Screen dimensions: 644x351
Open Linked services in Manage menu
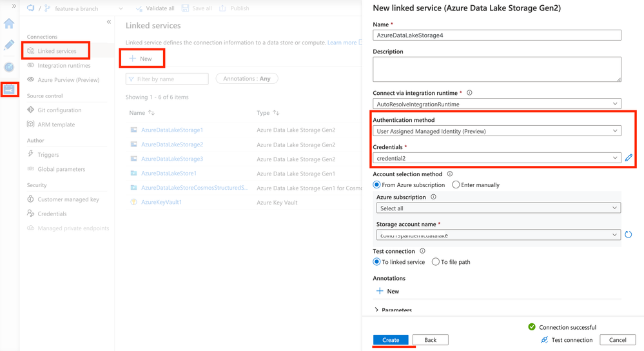57,51
